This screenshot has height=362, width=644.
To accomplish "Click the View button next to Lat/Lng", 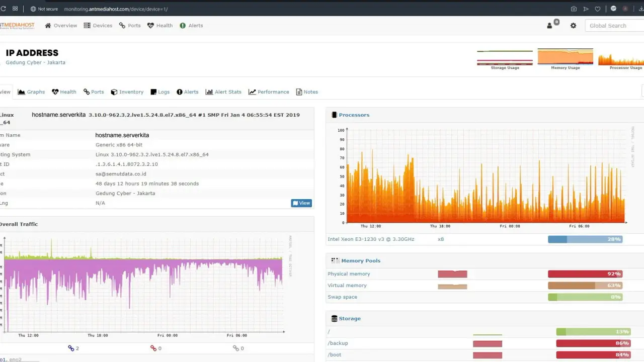I will (301, 203).
